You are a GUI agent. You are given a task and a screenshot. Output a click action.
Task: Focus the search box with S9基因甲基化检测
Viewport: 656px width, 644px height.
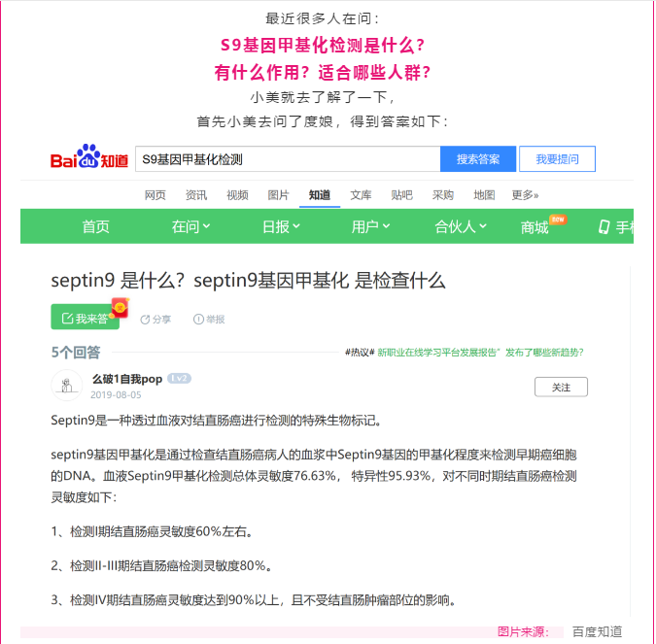pos(288,159)
